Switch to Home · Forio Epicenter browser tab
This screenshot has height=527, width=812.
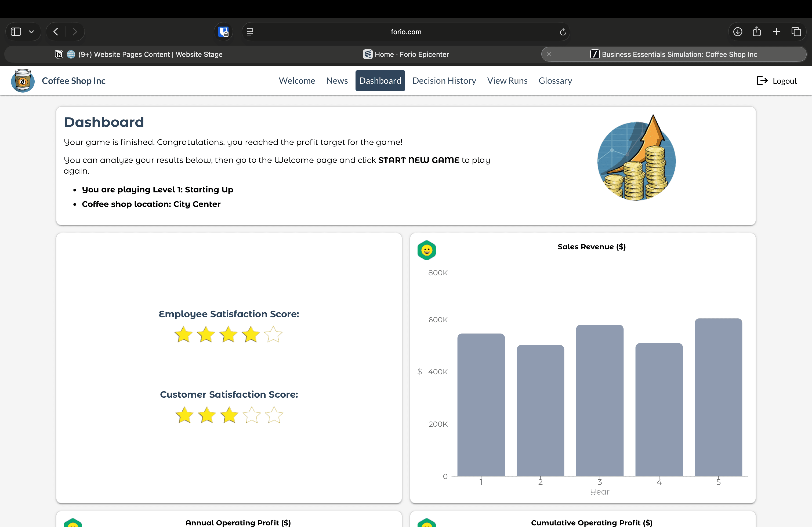pyautogui.click(x=406, y=54)
